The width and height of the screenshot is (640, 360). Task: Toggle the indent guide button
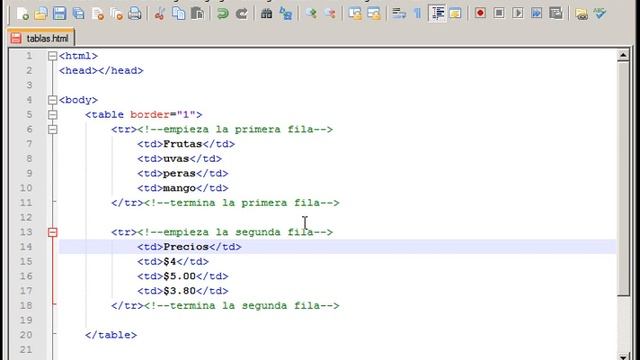pos(437,13)
